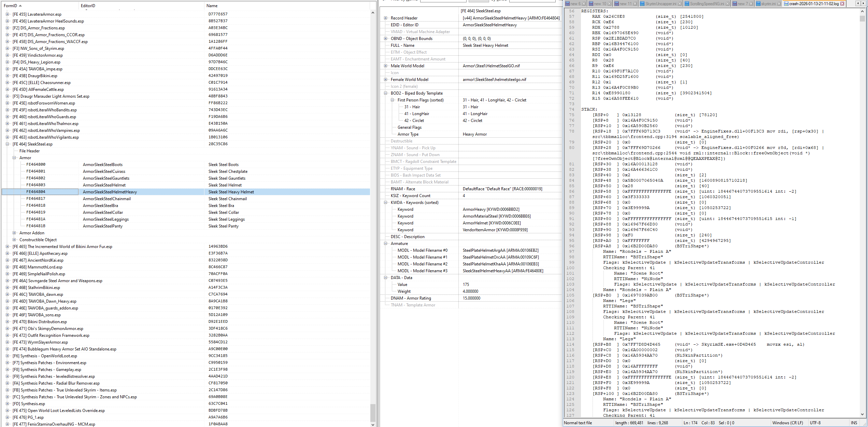Switch to the skyrim.ini tab
This screenshot has width=868, height=427.
pos(768,4)
